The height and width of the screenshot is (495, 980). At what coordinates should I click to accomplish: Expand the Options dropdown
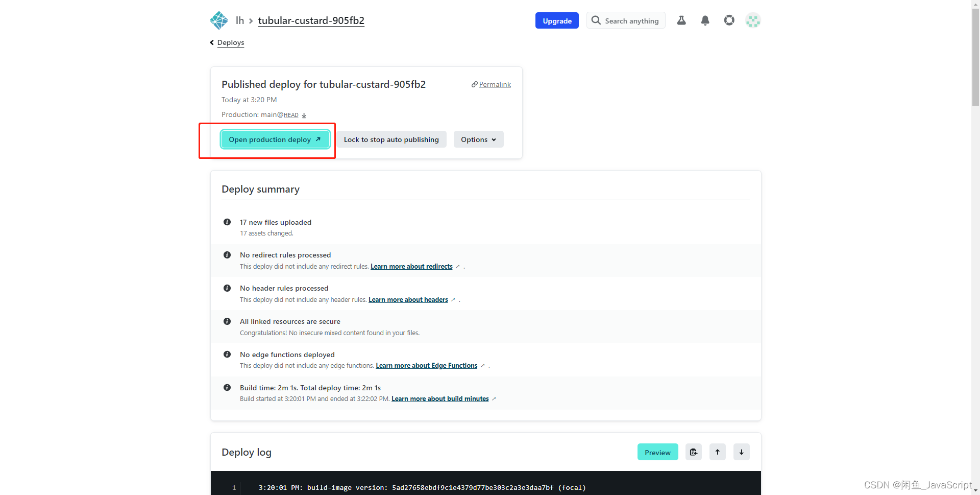coord(479,139)
